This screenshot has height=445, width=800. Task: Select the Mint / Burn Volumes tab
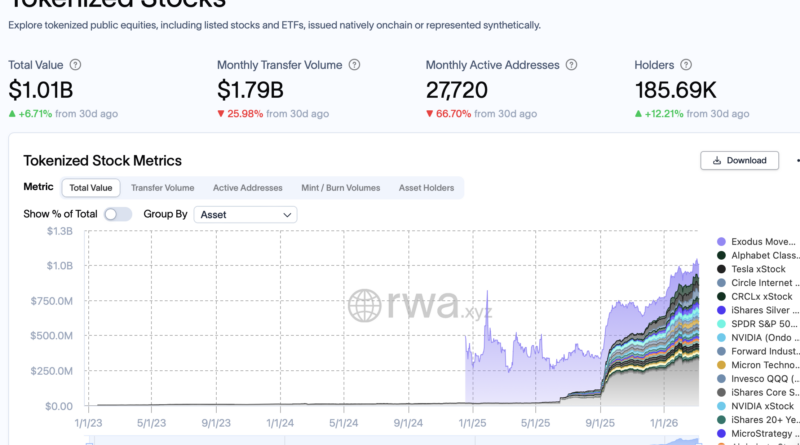(x=340, y=187)
